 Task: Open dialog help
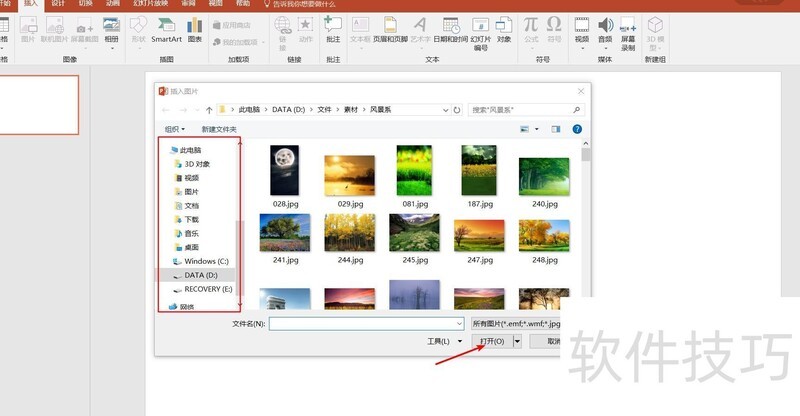(x=577, y=129)
